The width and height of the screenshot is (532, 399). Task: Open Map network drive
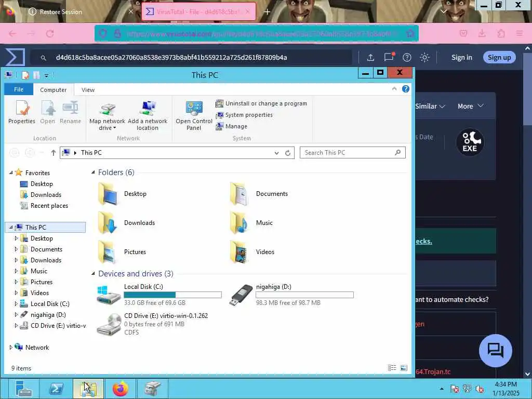click(x=107, y=116)
